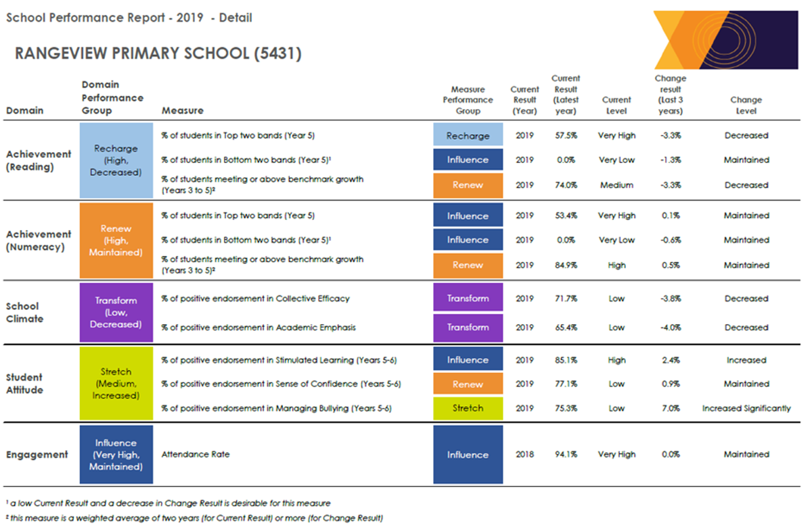The image size is (812, 528).
Task: Click the 'Medium' current level value
Action: point(616,185)
